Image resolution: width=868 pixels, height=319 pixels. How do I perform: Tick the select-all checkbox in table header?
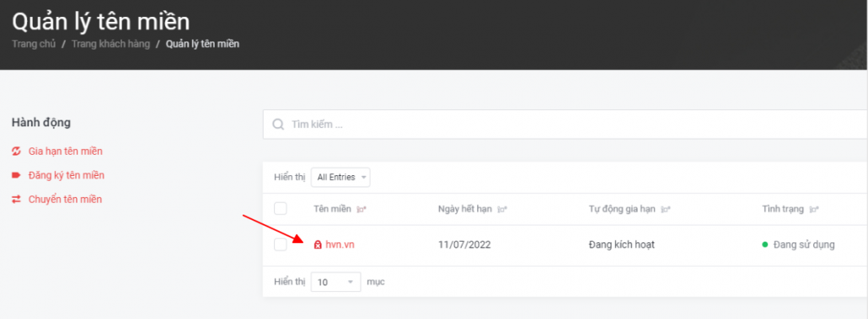click(281, 209)
